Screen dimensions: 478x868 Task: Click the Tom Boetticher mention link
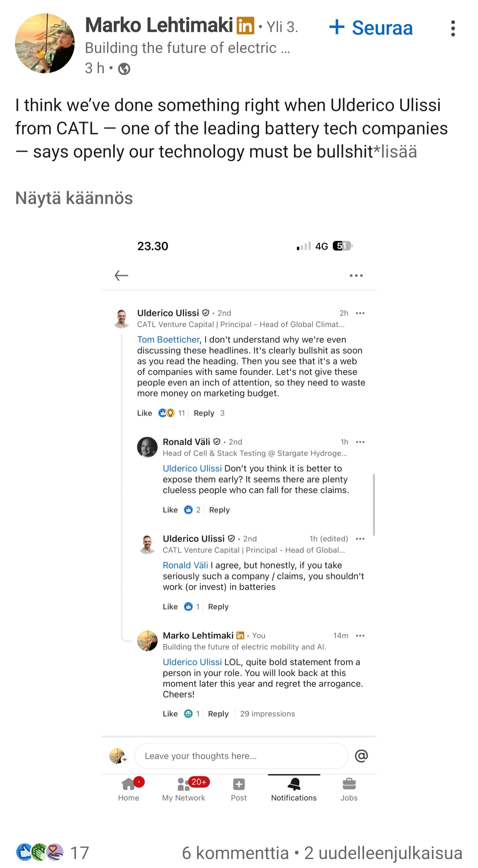tap(168, 339)
